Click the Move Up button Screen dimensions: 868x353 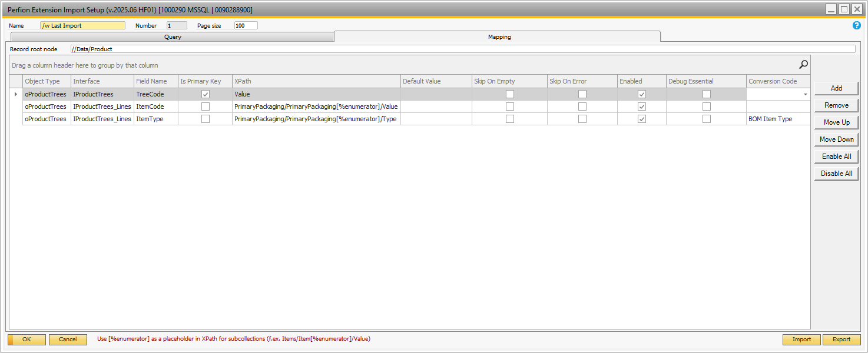tap(836, 122)
